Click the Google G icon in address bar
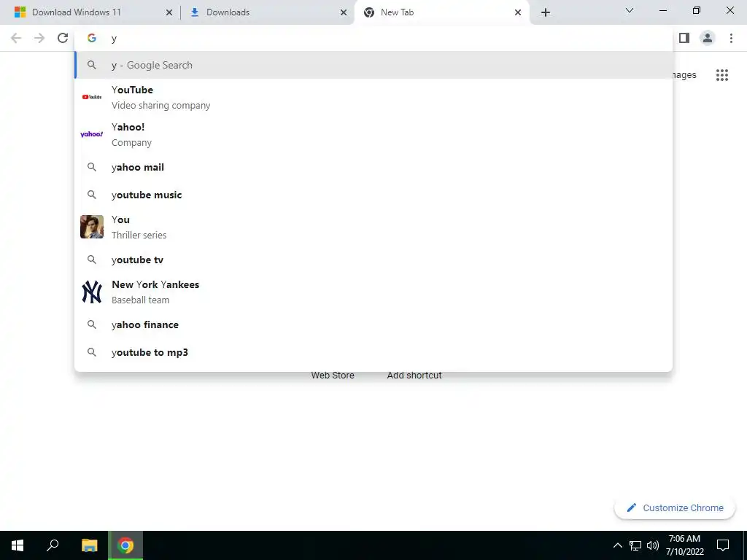Viewport: 747px width, 560px height. coord(92,38)
